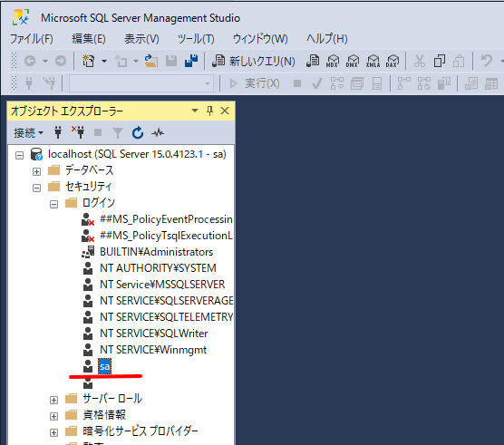Open Object Explorer window position dropdown arrow
The height and width of the screenshot is (445, 504).
[195, 111]
